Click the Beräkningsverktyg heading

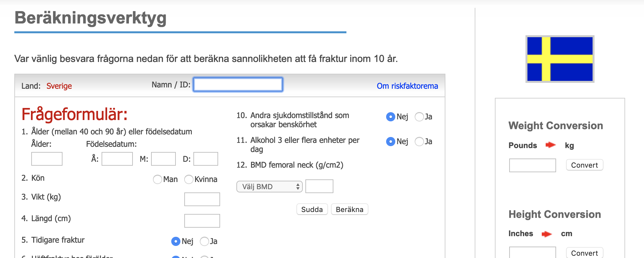[x=91, y=18]
